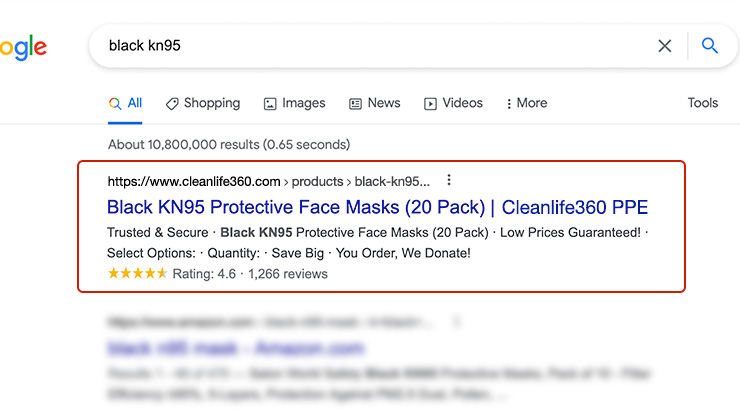Expand the More search categories menu
This screenshot has height=415, width=740.
point(526,103)
